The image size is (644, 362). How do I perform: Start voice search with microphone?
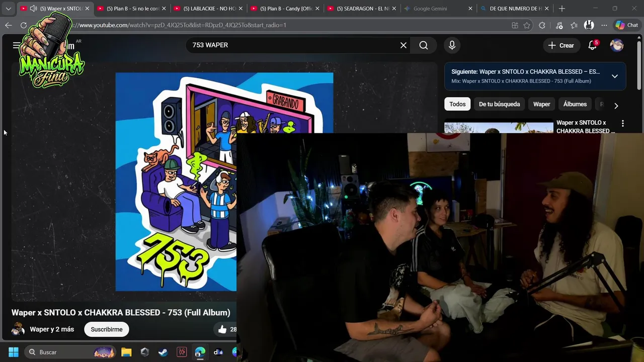coord(452,45)
